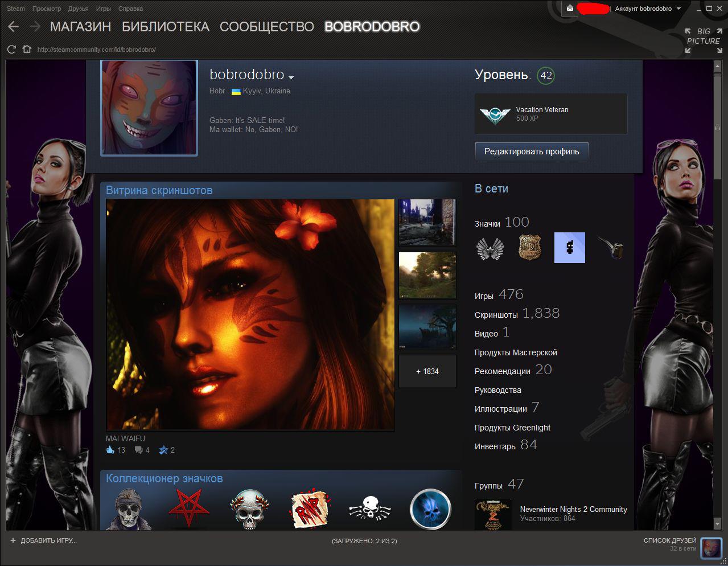
Task: View the smoking pipe badge
Action: 610,248
